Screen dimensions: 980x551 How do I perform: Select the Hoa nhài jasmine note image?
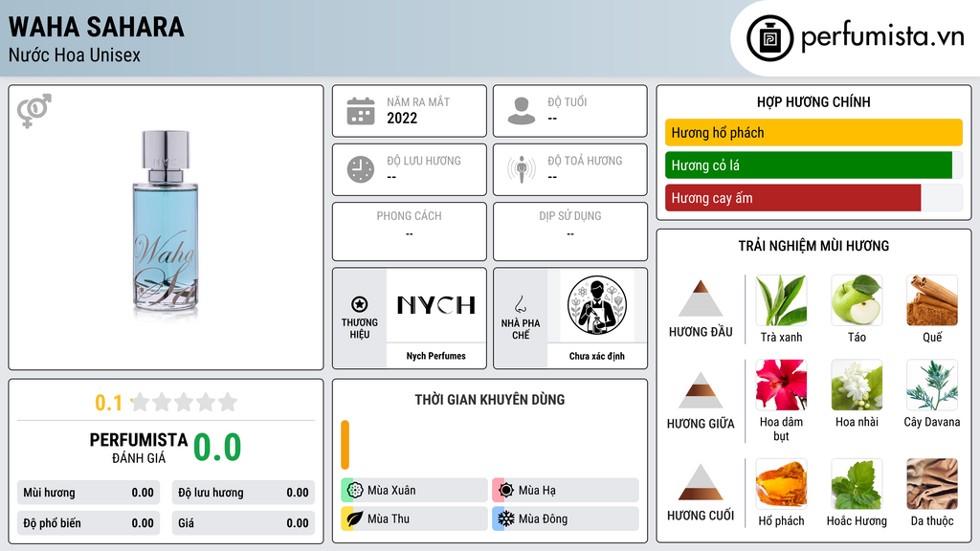point(857,386)
